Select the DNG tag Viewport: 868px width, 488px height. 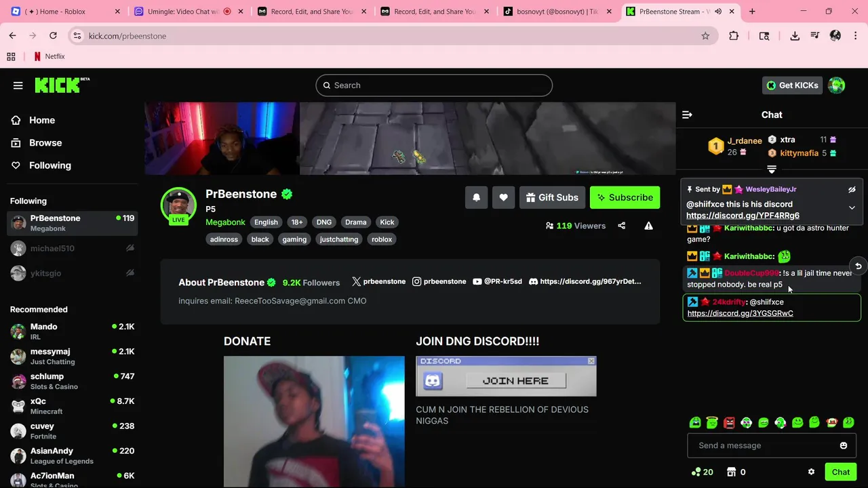[324, 222]
